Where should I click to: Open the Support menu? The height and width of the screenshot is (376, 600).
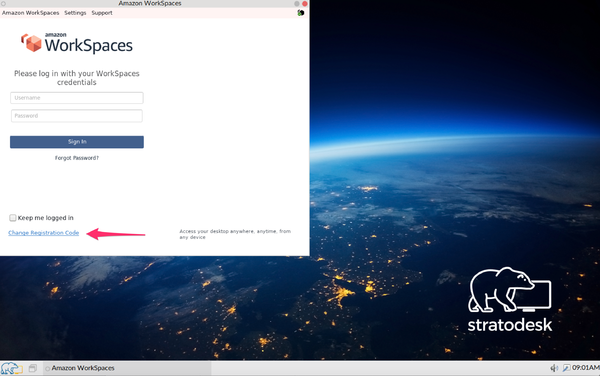pos(102,13)
